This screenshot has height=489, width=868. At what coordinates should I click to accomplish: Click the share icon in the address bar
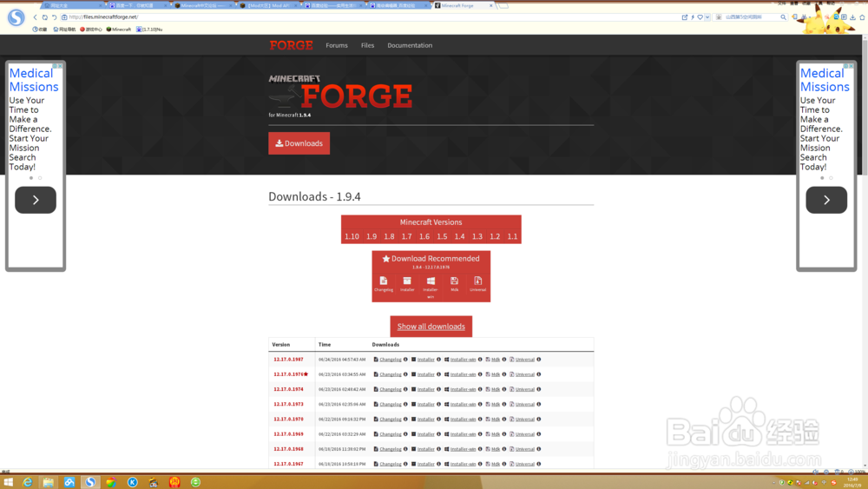tap(685, 17)
